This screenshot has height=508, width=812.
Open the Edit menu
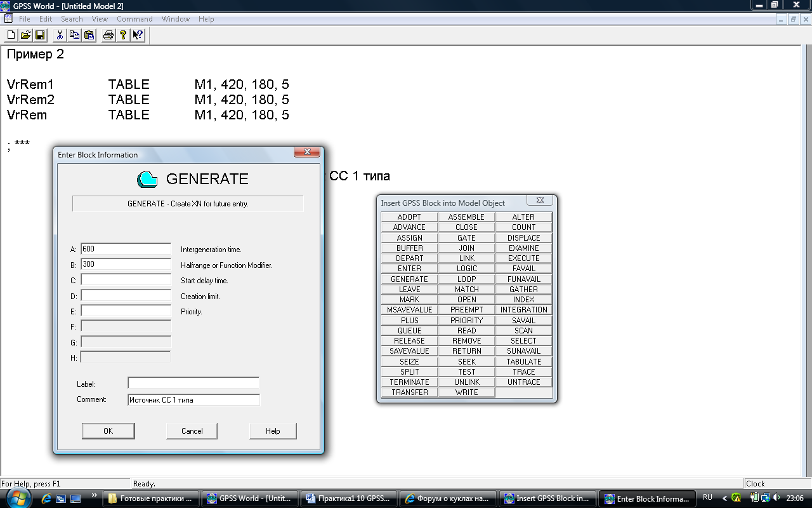click(x=46, y=19)
